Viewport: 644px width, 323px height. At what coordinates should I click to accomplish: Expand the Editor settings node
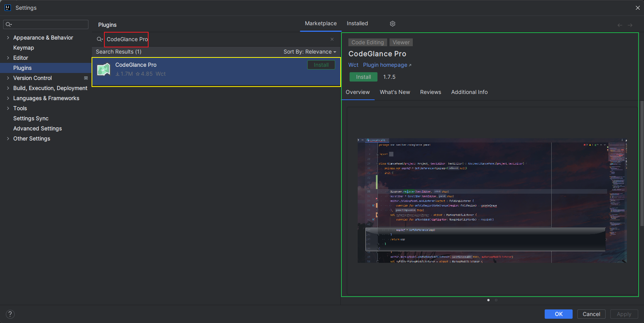pos(8,58)
